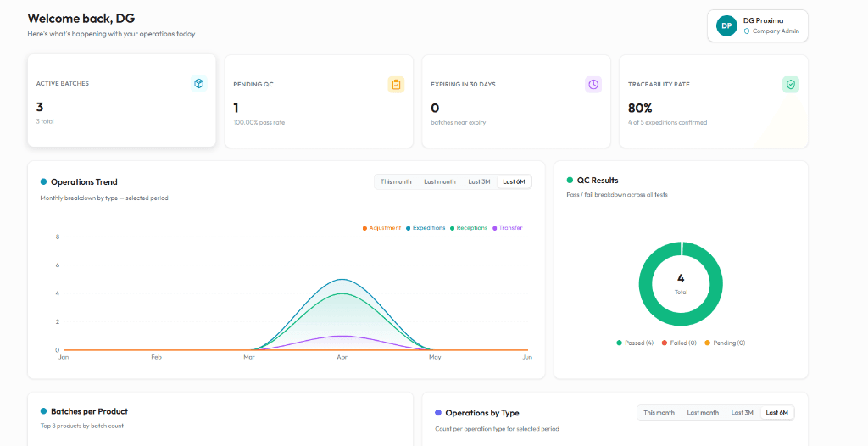Click the Pass / fail breakdown subtitle
The width and height of the screenshot is (868, 446).
pos(617,194)
